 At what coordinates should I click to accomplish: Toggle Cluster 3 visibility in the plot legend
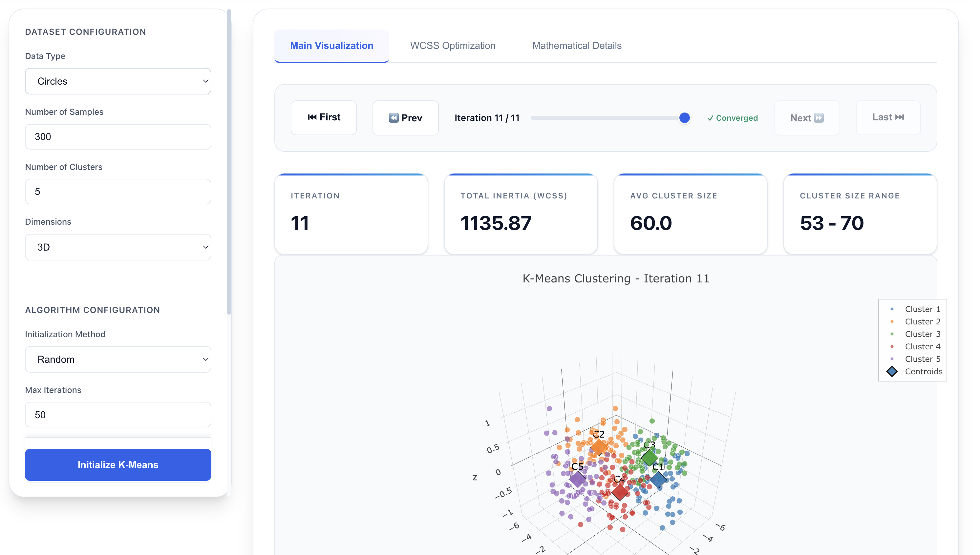892,334
